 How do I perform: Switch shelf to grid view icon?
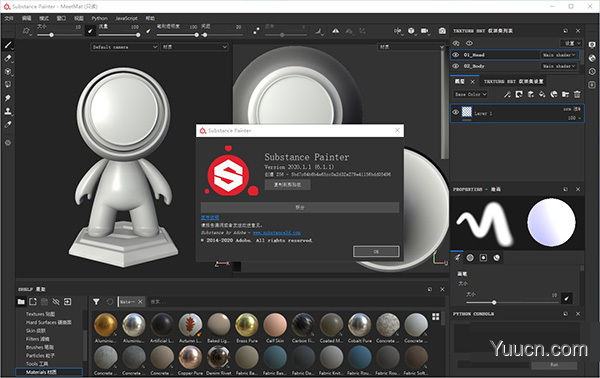435,316
